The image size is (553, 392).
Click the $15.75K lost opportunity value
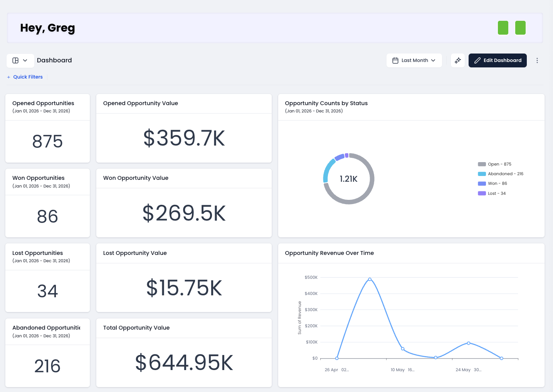[184, 288]
